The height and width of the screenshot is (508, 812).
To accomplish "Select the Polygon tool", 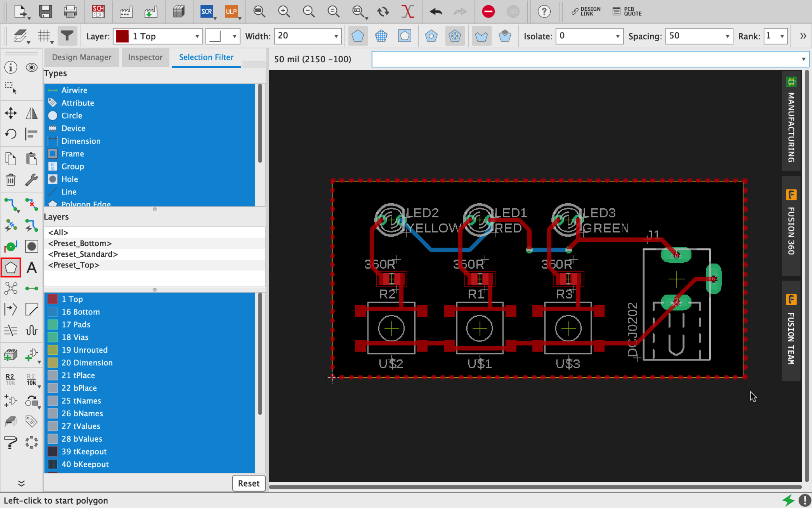I will [11, 267].
